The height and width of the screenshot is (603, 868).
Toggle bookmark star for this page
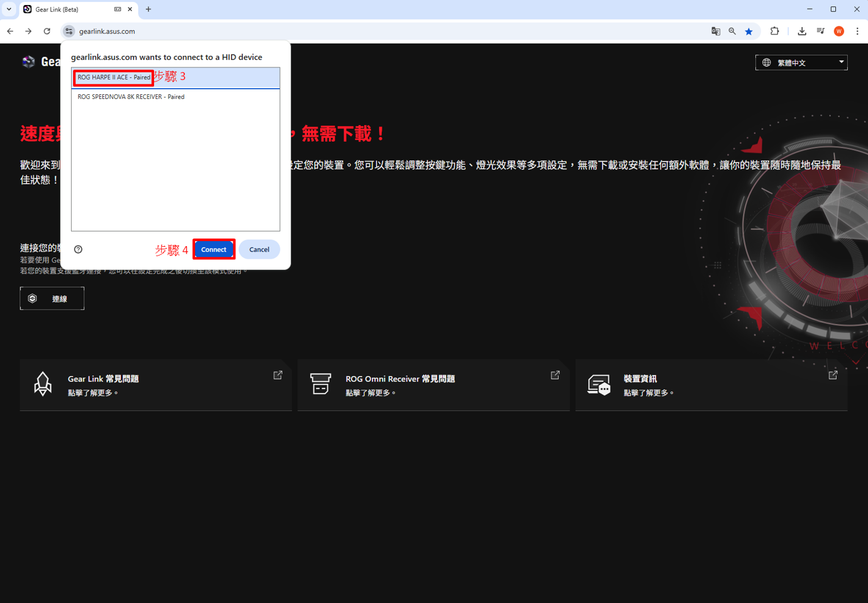click(x=749, y=31)
